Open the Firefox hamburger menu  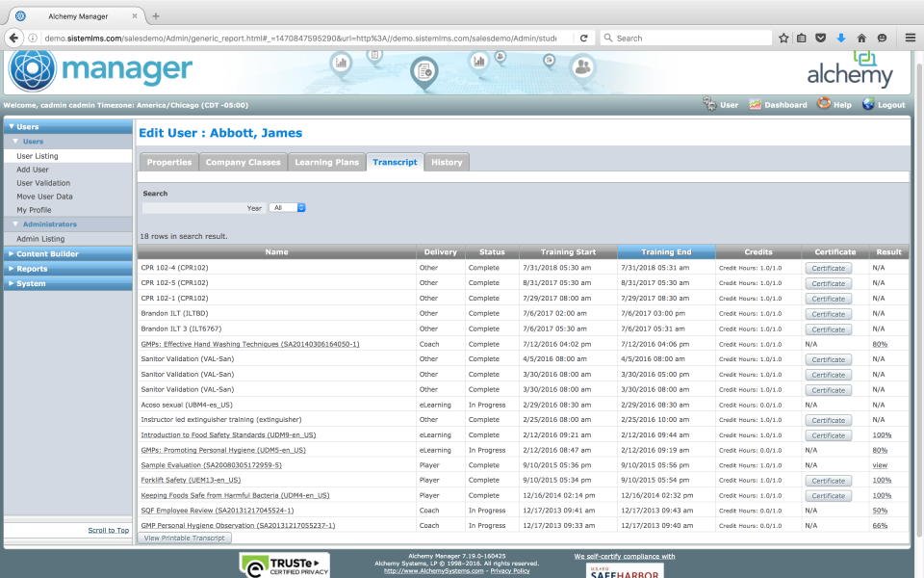tap(910, 38)
